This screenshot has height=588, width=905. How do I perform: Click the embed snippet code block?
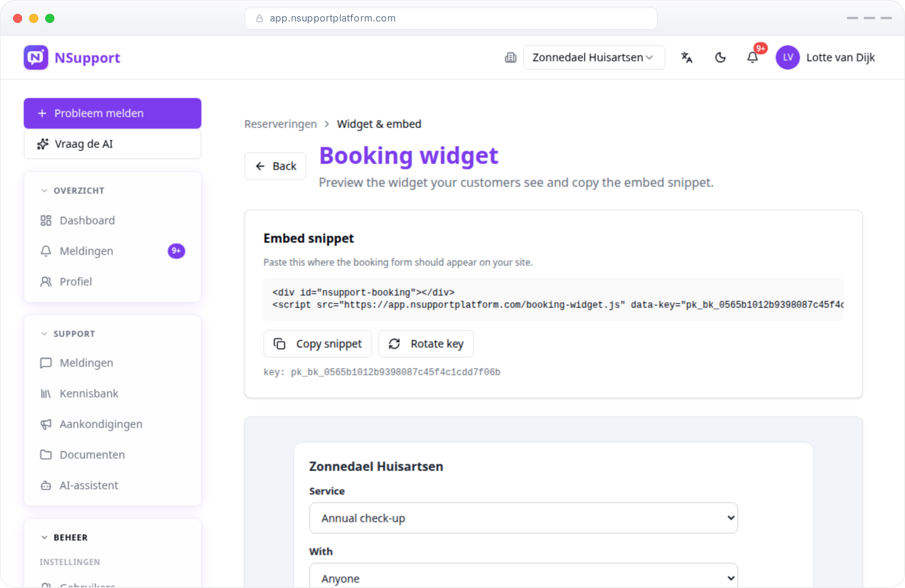pyautogui.click(x=554, y=299)
